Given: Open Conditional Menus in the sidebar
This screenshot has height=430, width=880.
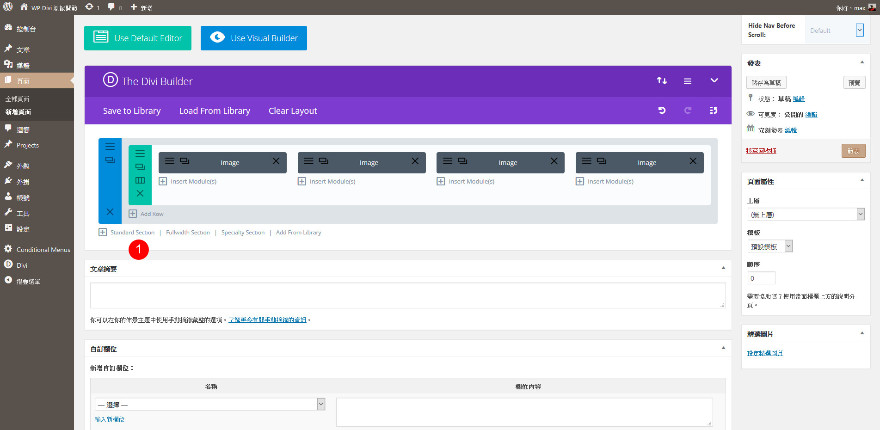Looking at the screenshot, I should 36,249.
